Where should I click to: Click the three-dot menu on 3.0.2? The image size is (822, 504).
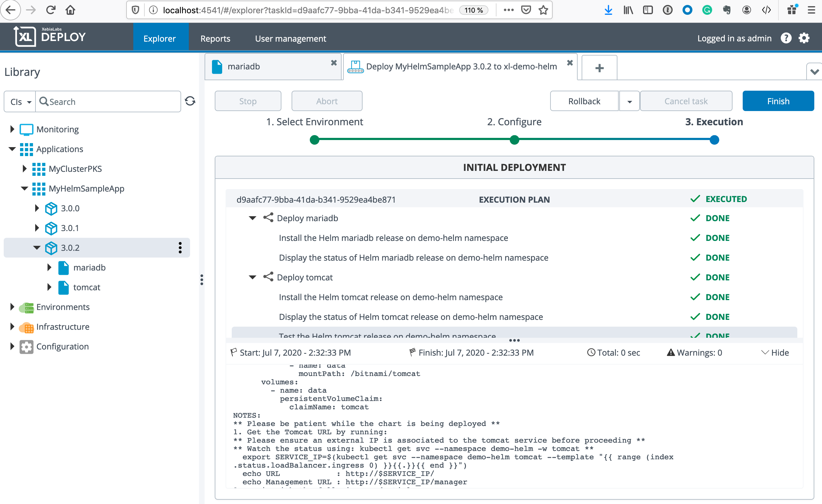point(180,247)
